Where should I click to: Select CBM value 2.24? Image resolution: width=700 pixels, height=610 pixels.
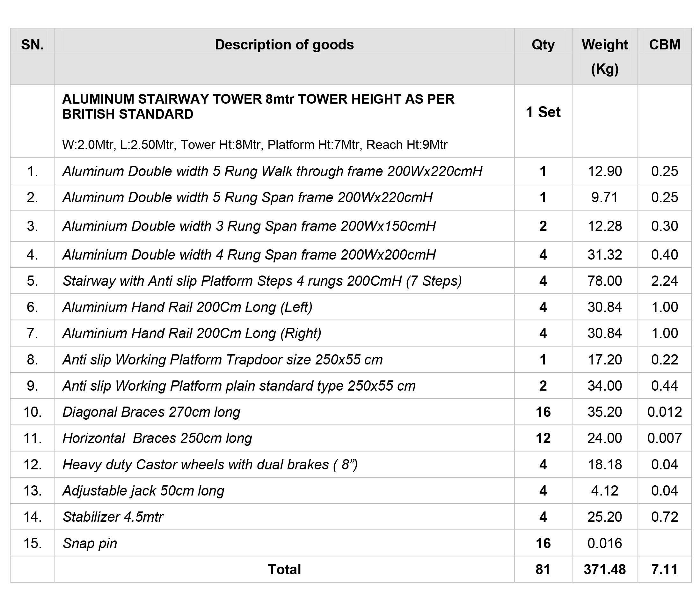[x=664, y=281]
